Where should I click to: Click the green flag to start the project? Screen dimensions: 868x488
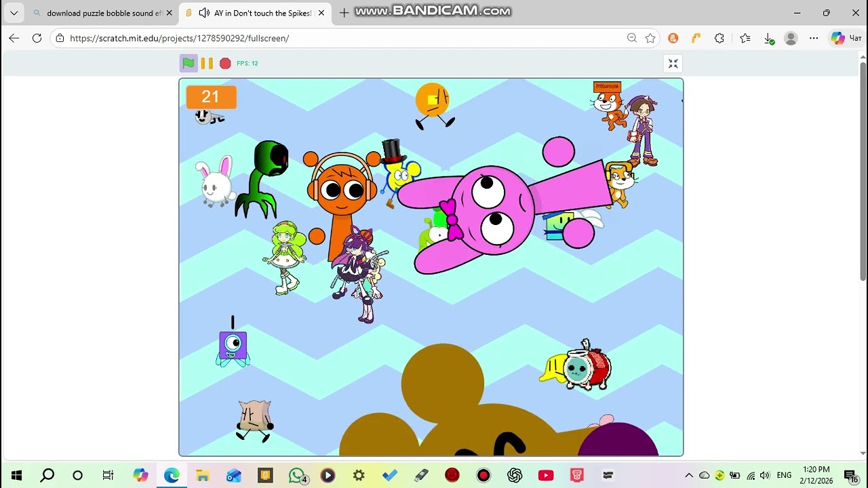click(x=189, y=63)
